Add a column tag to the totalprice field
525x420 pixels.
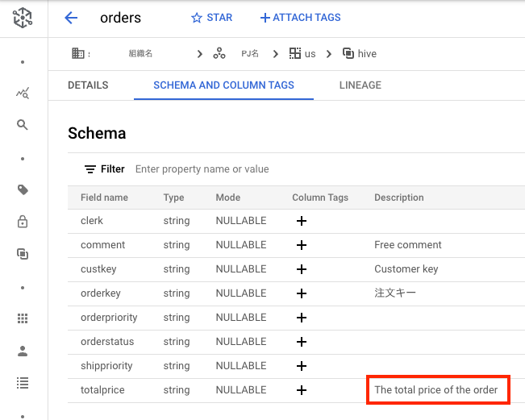click(302, 390)
